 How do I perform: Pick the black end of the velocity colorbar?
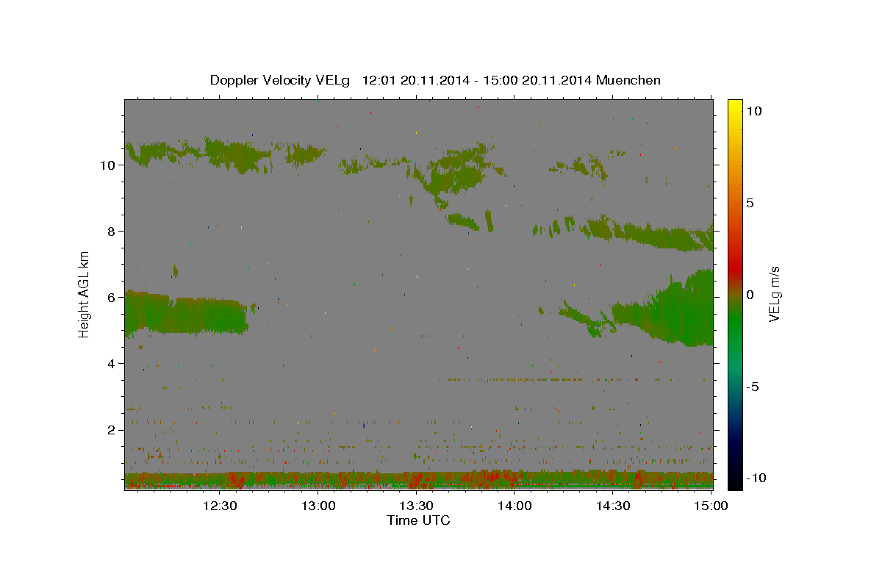pos(734,482)
